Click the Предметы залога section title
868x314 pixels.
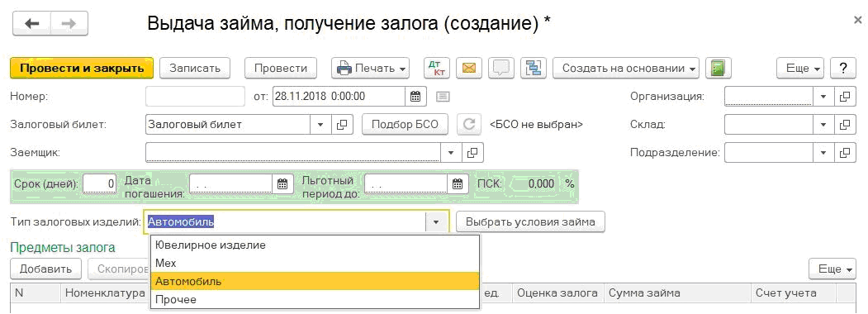coord(63,248)
